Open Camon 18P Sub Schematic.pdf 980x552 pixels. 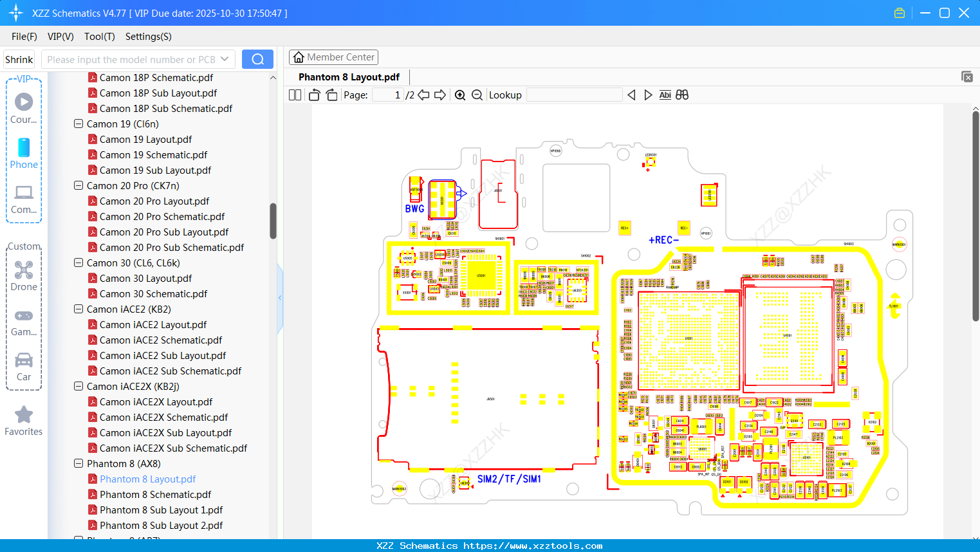(166, 108)
